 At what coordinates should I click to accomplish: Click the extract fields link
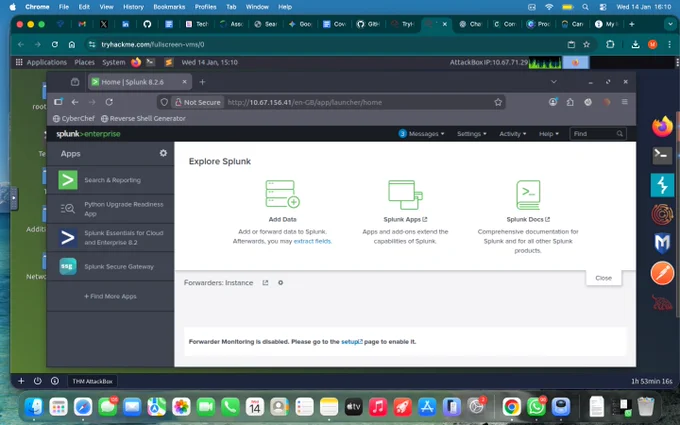[312, 241]
